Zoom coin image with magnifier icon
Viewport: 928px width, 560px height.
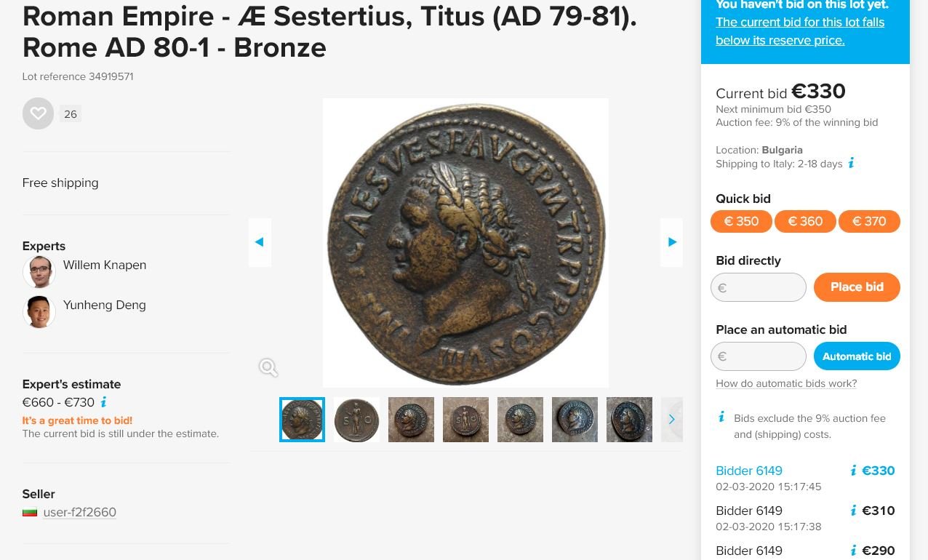click(268, 367)
